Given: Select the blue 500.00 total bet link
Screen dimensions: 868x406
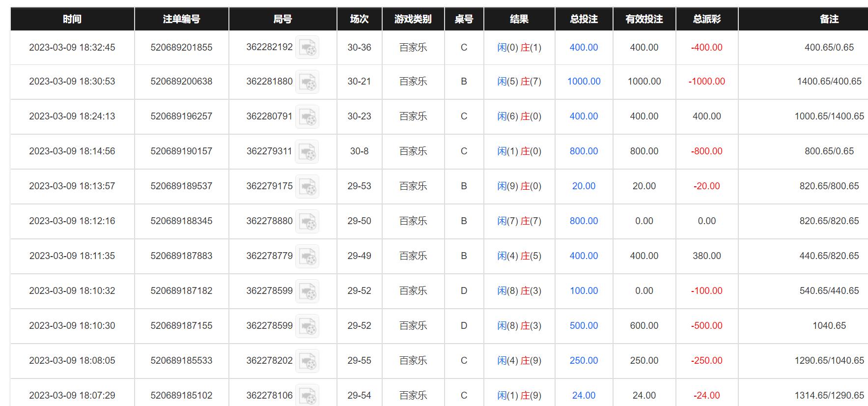Looking at the screenshot, I should 584,326.
